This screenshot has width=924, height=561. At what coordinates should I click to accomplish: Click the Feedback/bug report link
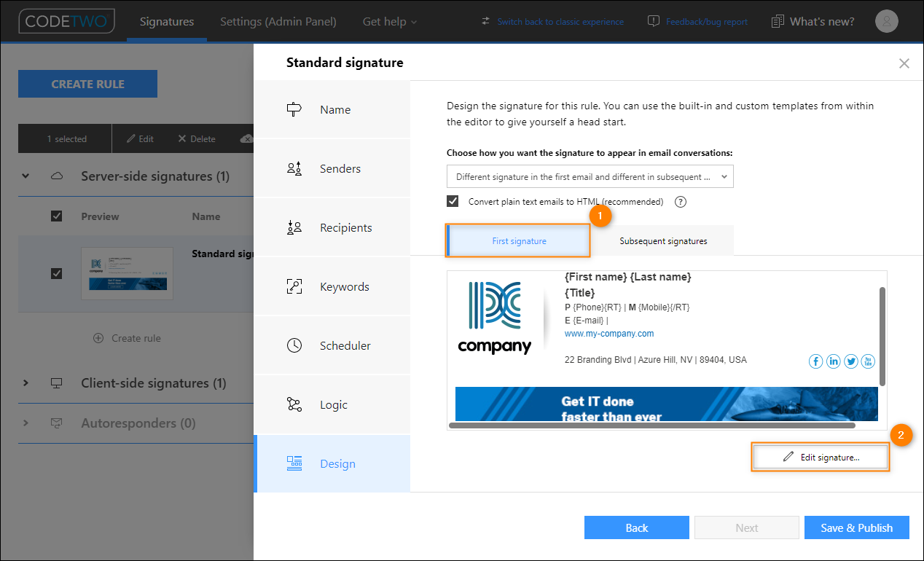707,22
